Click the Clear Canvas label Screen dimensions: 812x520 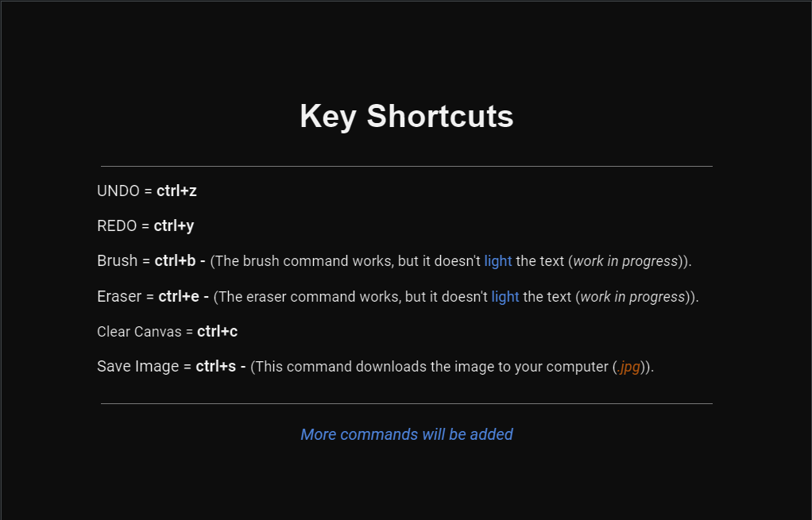(x=139, y=332)
